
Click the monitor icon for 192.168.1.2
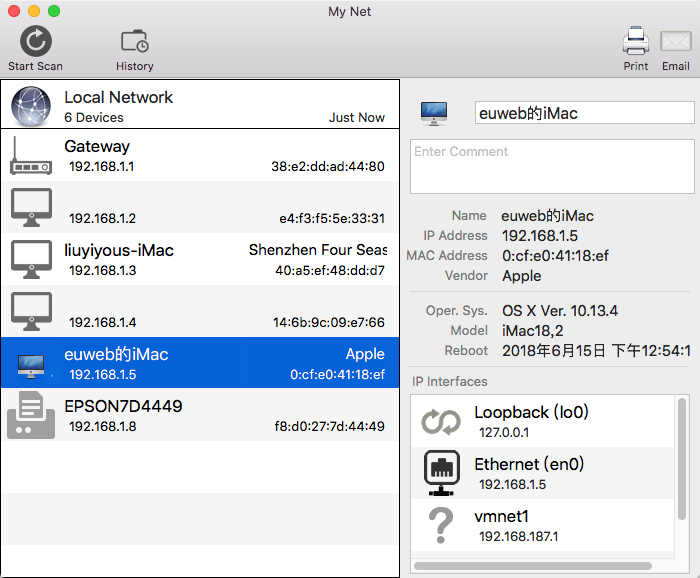pyautogui.click(x=31, y=208)
